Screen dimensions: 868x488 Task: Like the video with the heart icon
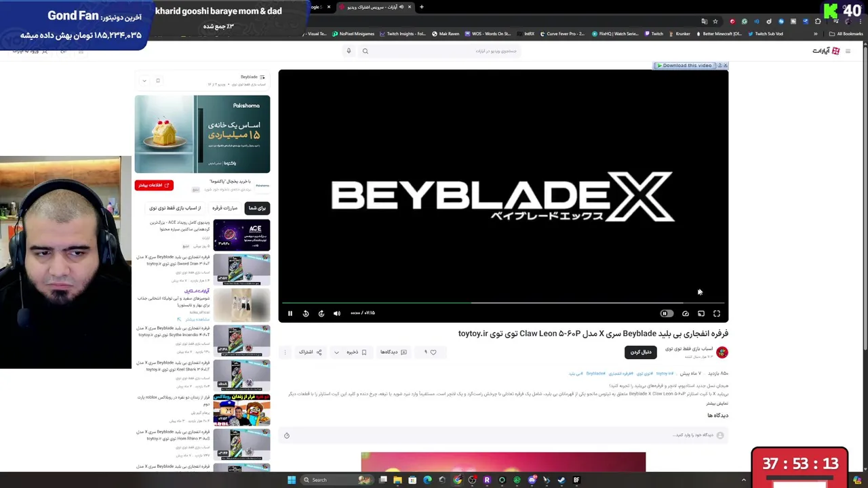coord(433,352)
